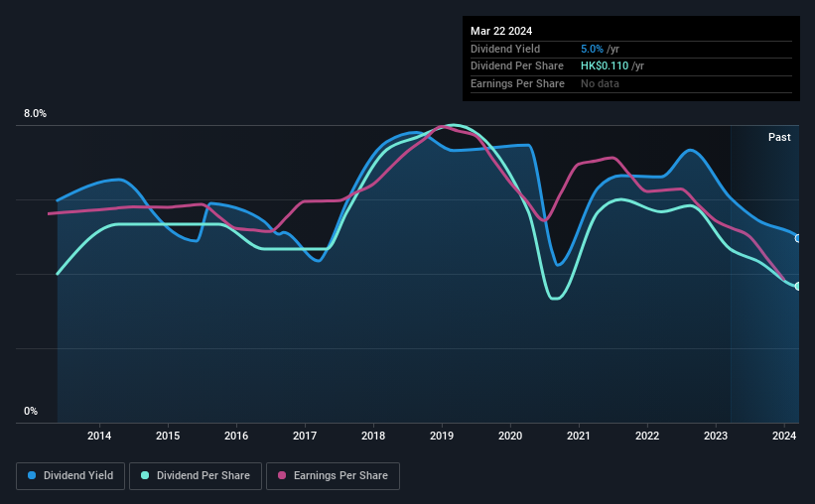
Task: Click the teal Dividend Per Share legend dot
Action: point(145,475)
